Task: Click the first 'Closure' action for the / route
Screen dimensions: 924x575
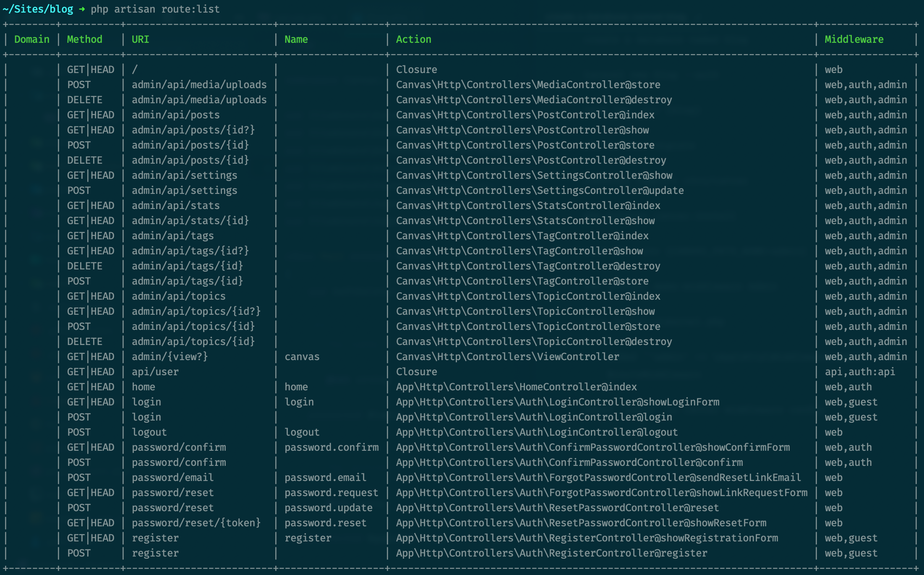Action: (417, 70)
